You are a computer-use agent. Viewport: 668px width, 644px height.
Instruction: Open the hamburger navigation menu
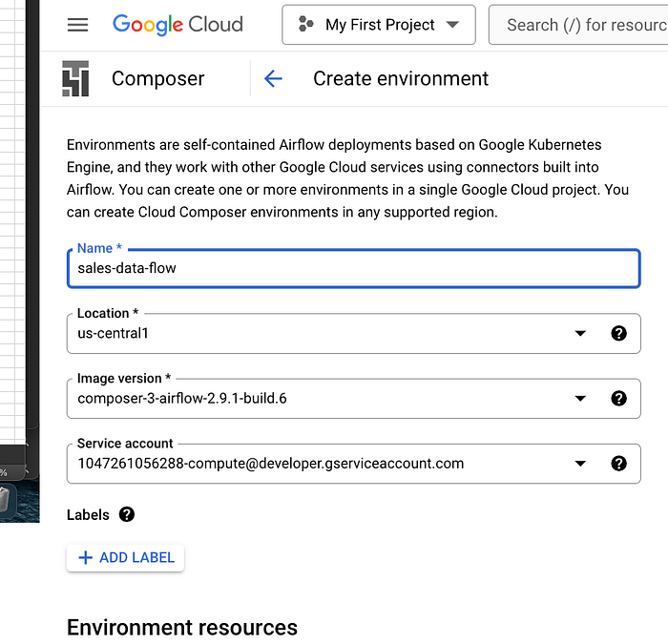pyautogui.click(x=78, y=25)
